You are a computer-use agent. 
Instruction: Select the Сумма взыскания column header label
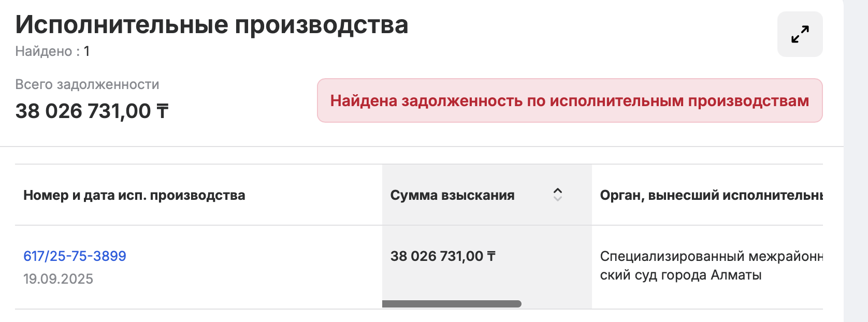452,195
